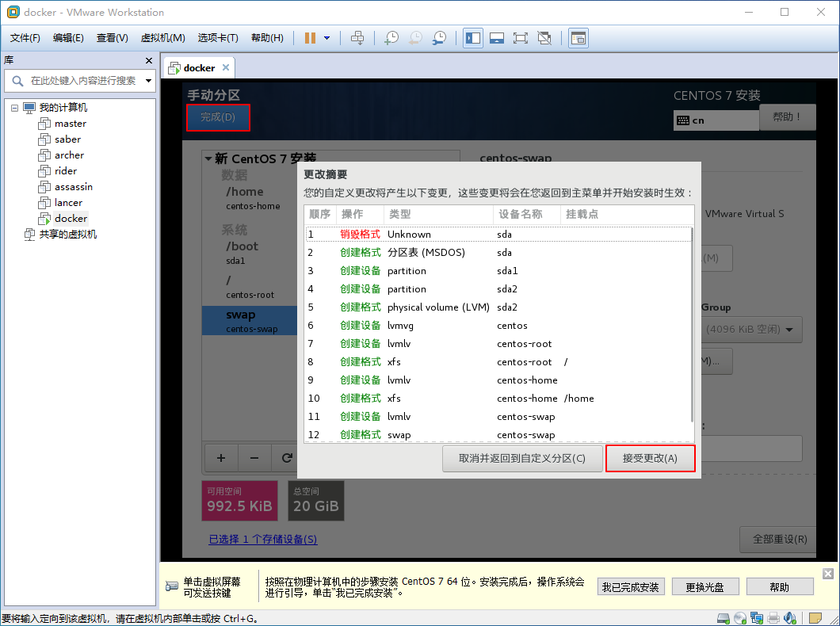Screen dimensions: 840x626
Task: Click the network adapter icon in status bar
Action: click(x=758, y=617)
